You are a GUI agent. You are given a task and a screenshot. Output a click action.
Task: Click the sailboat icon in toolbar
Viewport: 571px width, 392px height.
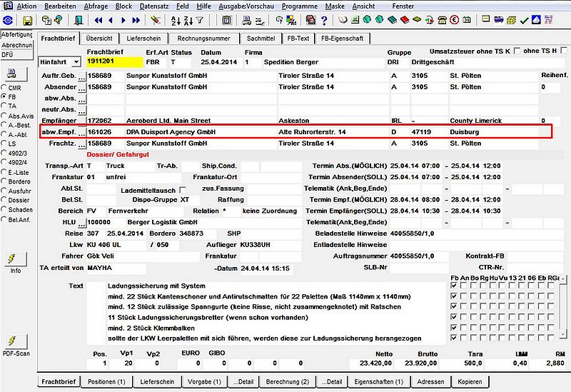pyautogui.click(x=536, y=20)
